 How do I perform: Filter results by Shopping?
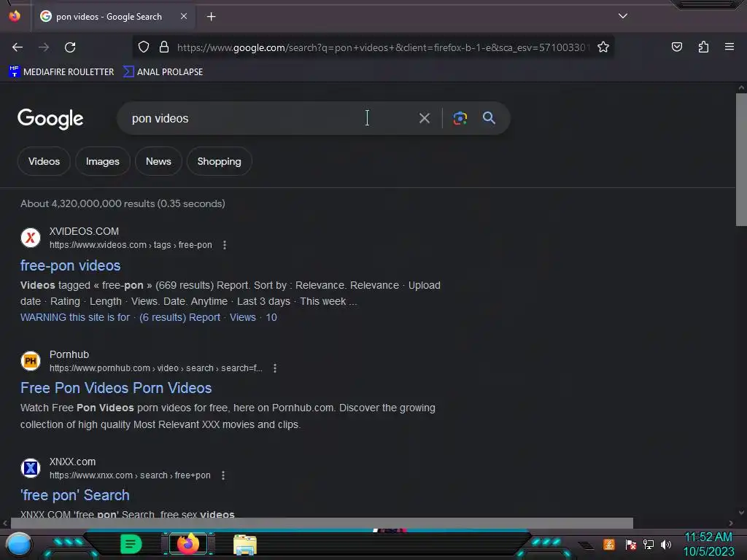click(219, 161)
